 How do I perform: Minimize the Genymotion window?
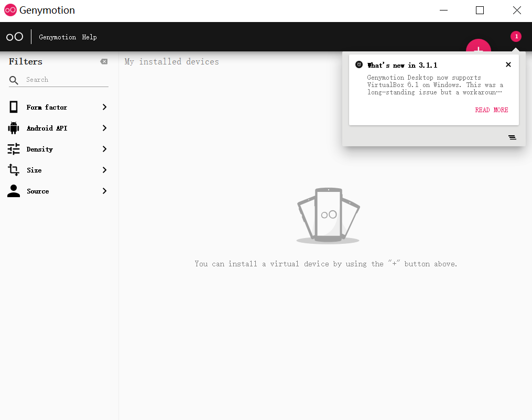tap(443, 10)
